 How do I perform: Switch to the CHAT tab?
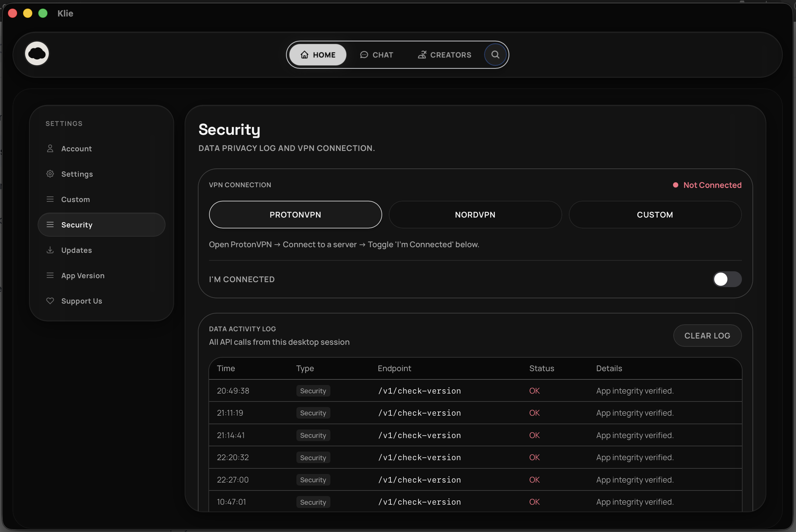point(377,55)
